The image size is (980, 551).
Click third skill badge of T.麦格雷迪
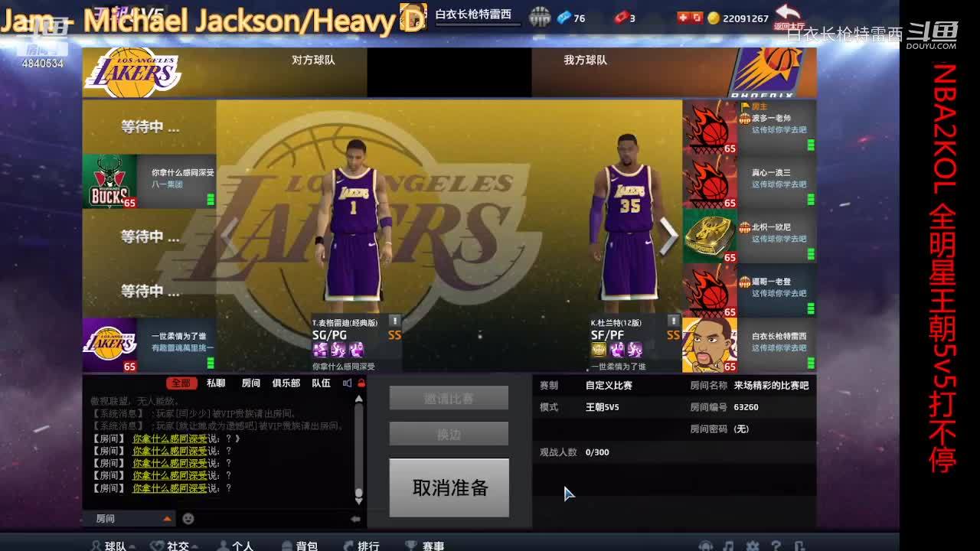pos(357,350)
